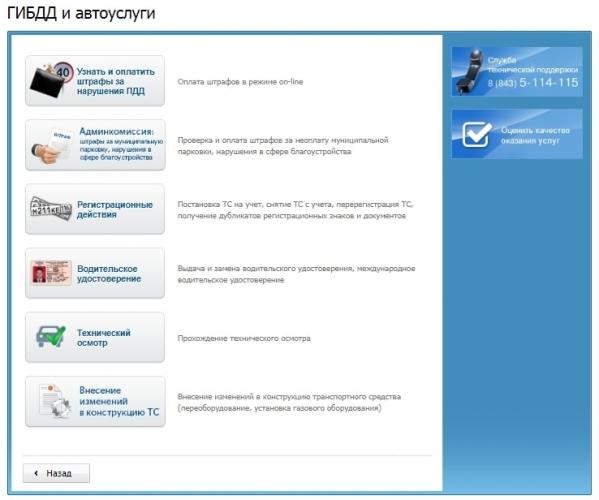Select the license plates icon
The height and width of the screenshot is (500, 599).
51,208
